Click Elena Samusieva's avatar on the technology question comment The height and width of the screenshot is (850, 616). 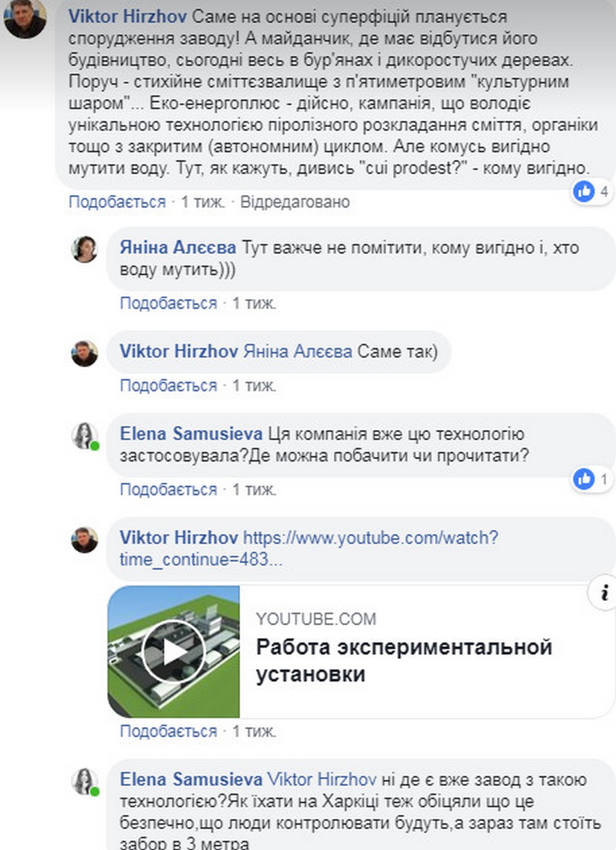point(85,436)
